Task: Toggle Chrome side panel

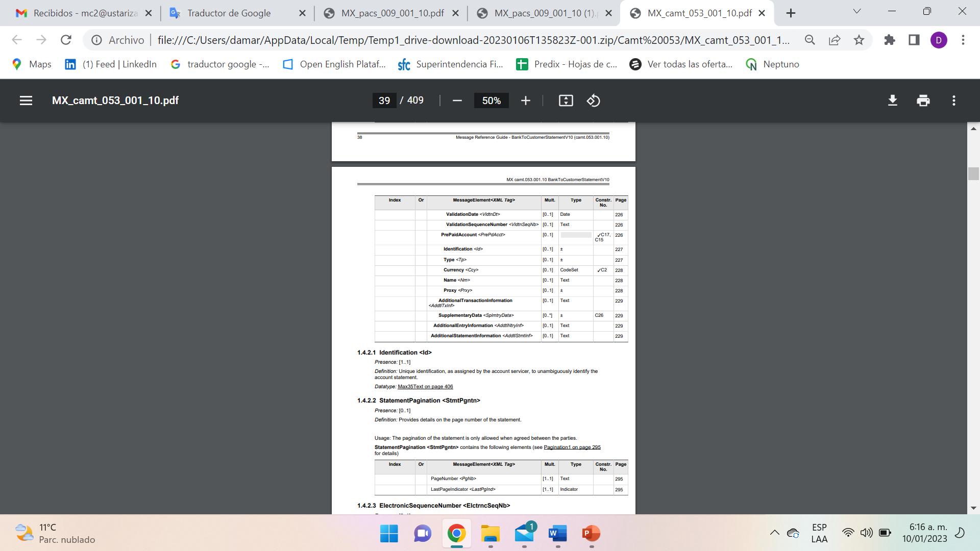Action: (x=914, y=40)
